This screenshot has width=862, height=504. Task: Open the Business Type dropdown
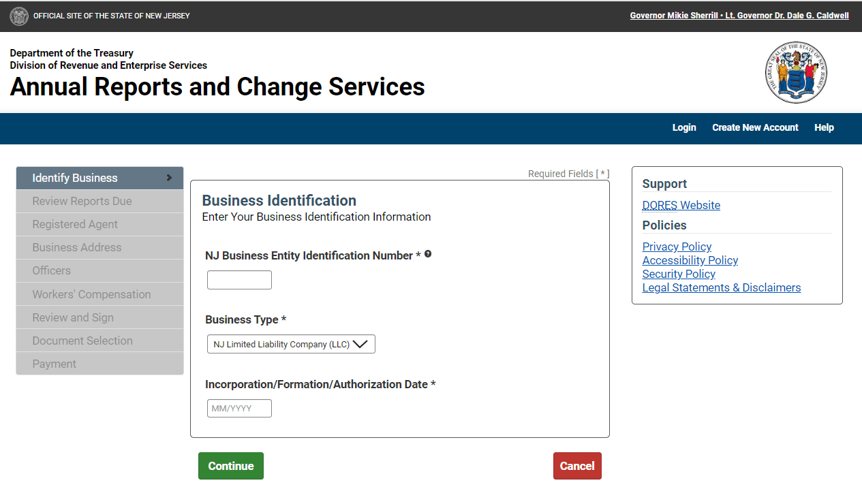291,344
